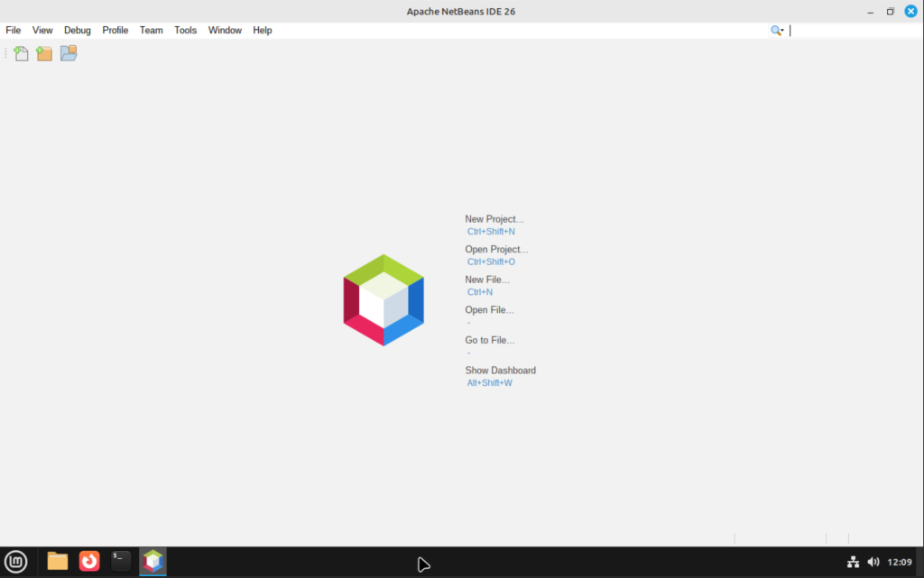Open the search scope dropdown arrow

(x=781, y=31)
